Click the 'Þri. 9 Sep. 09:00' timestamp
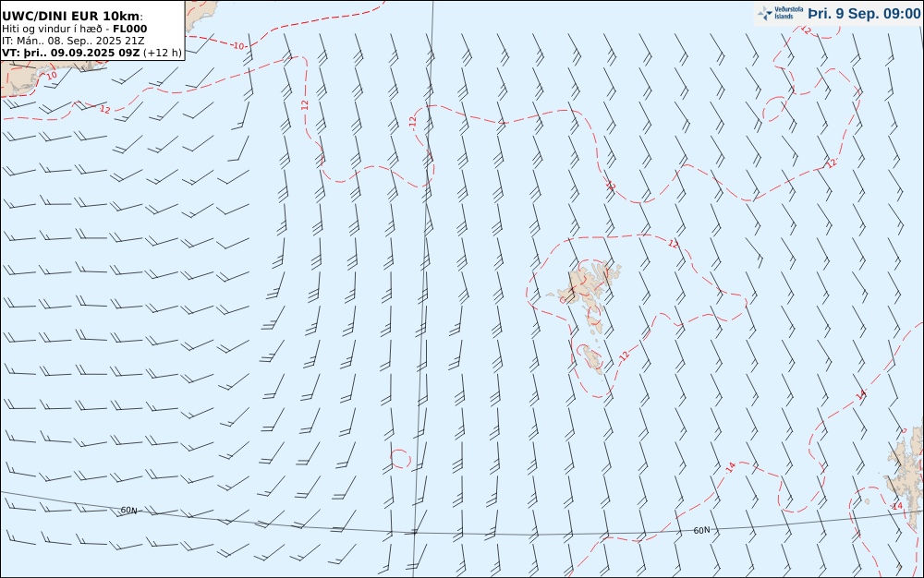924x578 pixels. coord(864,14)
